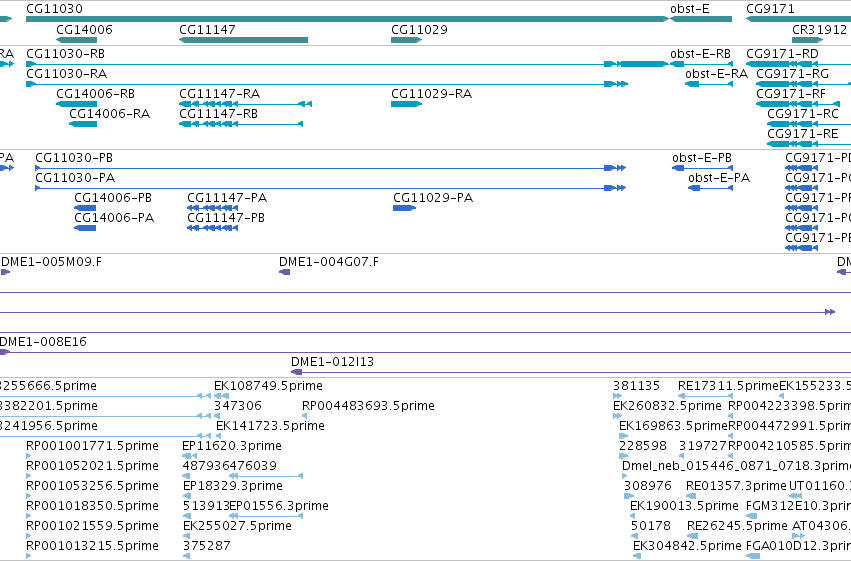Select EST RE17311.5prime
Image resolution: width=851 pixels, height=561 pixels.
pos(706,396)
